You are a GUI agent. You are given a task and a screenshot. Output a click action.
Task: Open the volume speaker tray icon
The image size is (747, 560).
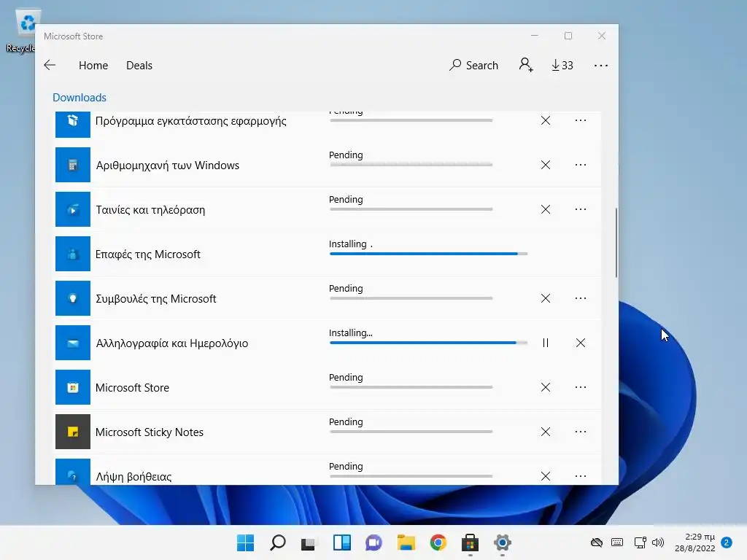[658, 542]
